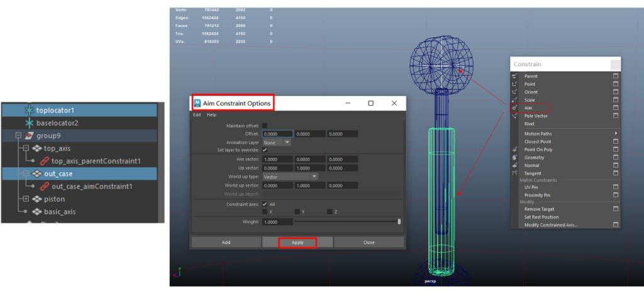Open the World up type dropdown
Image resolution: width=644 pixels, height=296 pixels.
[x=290, y=177]
